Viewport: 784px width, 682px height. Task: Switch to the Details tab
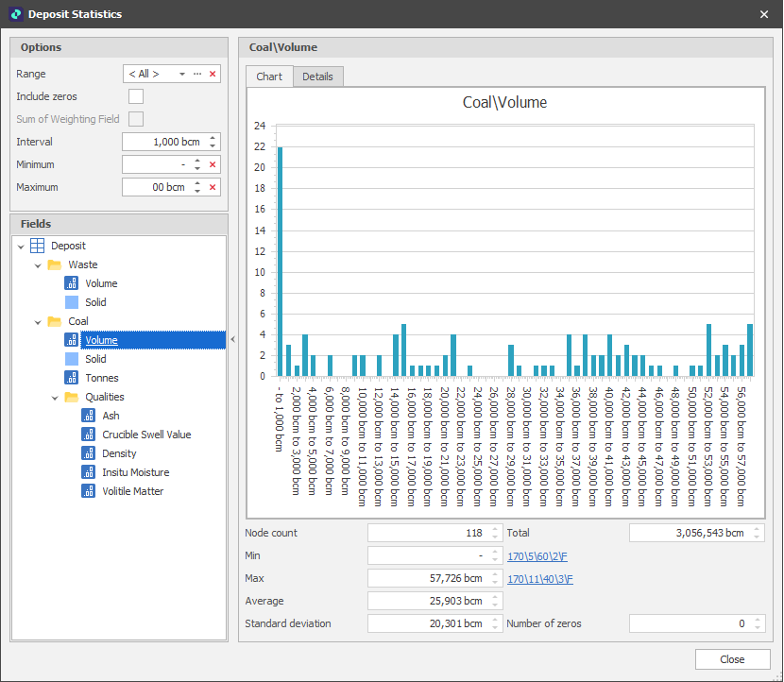pos(317,77)
